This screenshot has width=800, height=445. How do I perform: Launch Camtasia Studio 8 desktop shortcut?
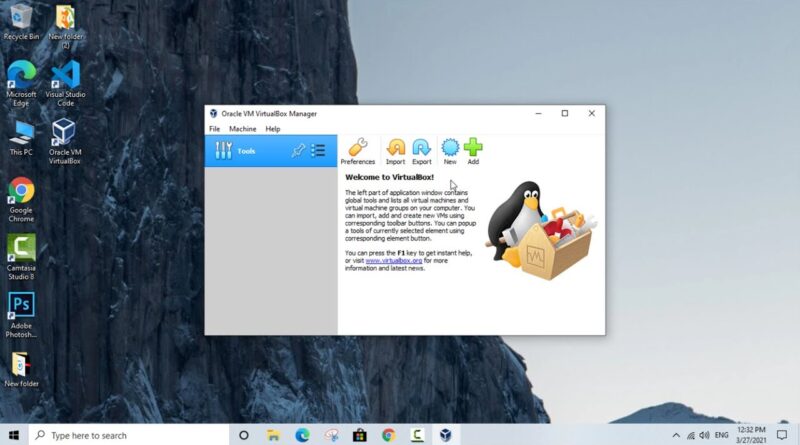[21, 257]
